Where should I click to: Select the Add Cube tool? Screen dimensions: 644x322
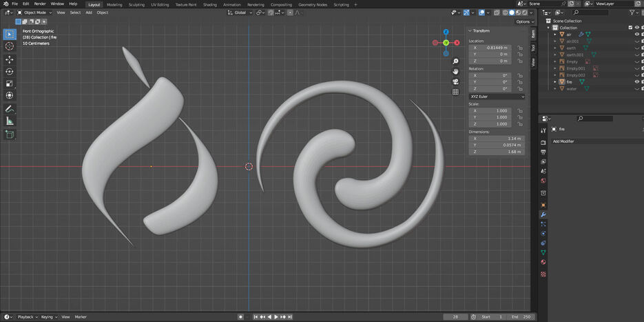click(10, 134)
